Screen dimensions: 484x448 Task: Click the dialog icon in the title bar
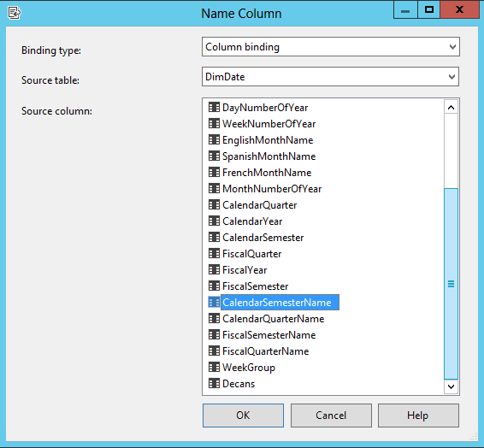point(15,14)
